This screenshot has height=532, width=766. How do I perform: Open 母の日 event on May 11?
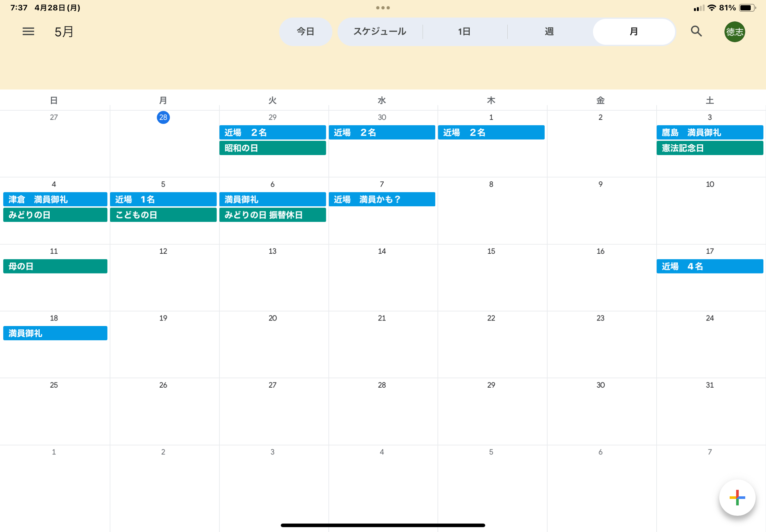pos(55,266)
